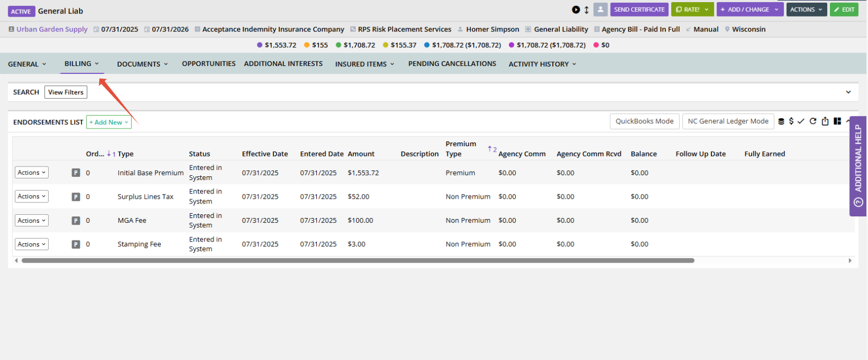Screen dimensions: 868x360
Task: Click the Initial Base Premium type cell
Action: [x=151, y=173]
